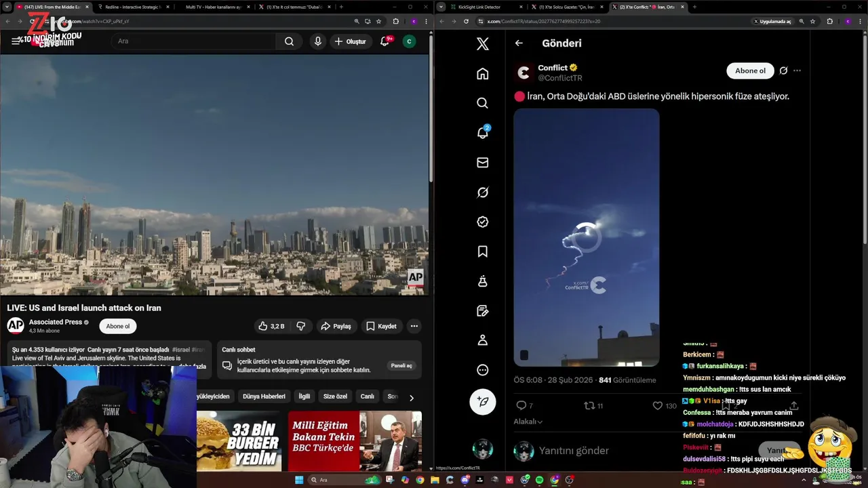
Task: Open X notifications bell in sidebar
Action: [x=482, y=133]
